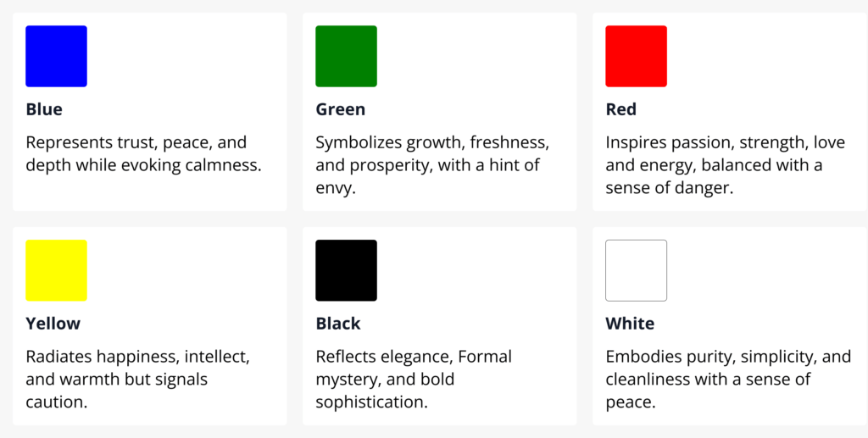Click the White purity and simplicity description
The height and width of the screenshot is (438, 868).
click(728, 380)
